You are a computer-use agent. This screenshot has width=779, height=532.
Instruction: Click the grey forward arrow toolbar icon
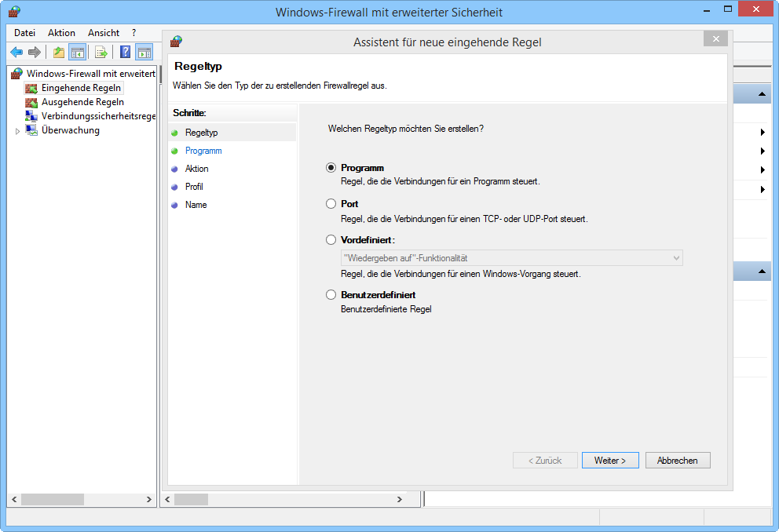click(x=35, y=52)
